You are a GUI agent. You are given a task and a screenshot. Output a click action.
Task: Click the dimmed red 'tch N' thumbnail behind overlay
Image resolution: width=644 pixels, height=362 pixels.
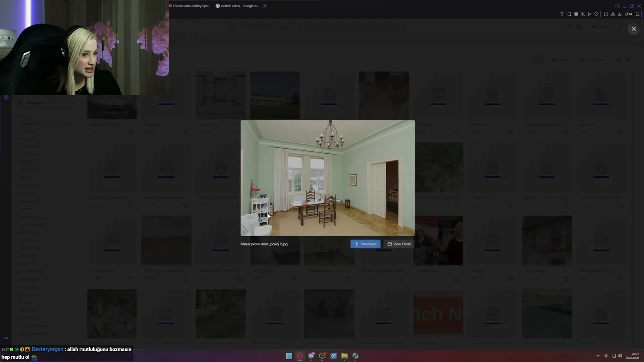point(438,314)
